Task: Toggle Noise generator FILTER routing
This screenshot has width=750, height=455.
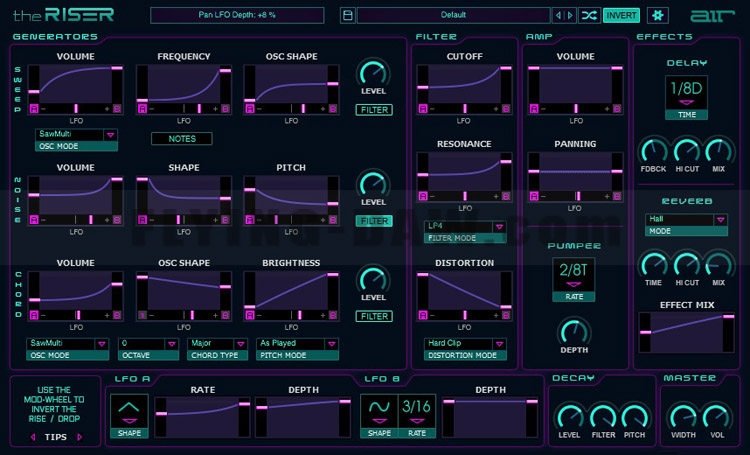Action: [374, 221]
